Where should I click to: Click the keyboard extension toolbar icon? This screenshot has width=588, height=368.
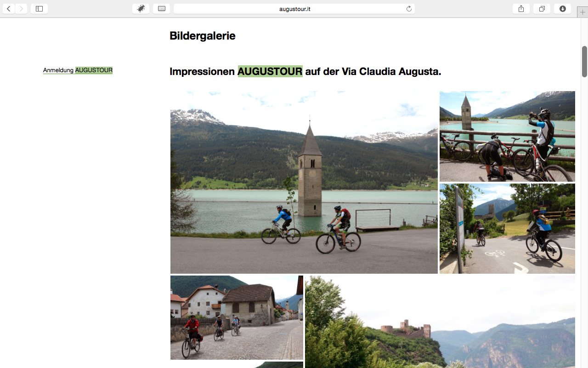161,9
